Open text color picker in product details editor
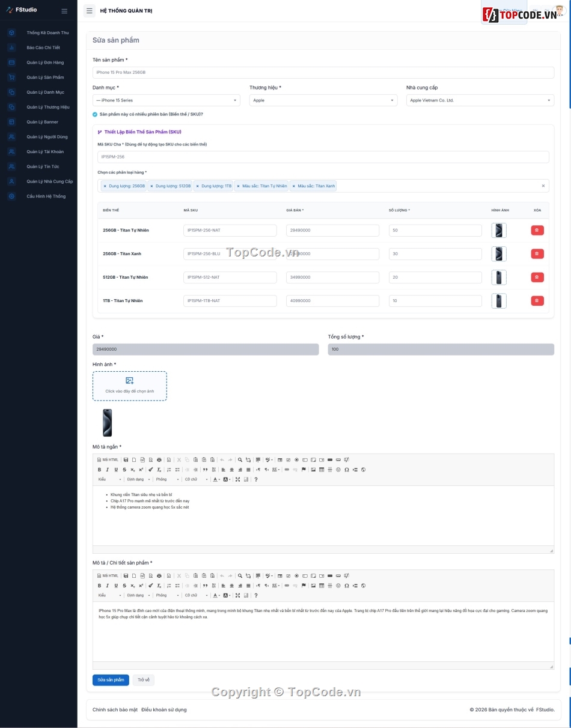This screenshot has height=728, width=571. click(217, 595)
